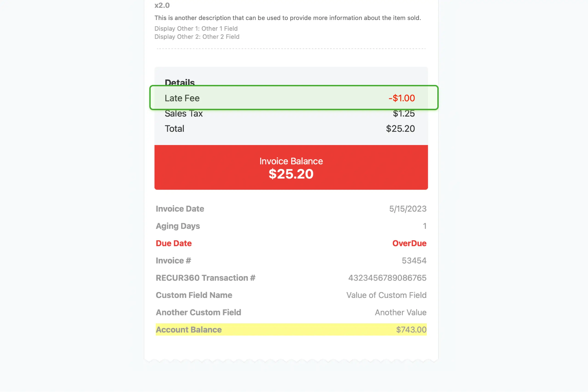
Task: Click the red Due Date label
Action: pyautogui.click(x=174, y=243)
